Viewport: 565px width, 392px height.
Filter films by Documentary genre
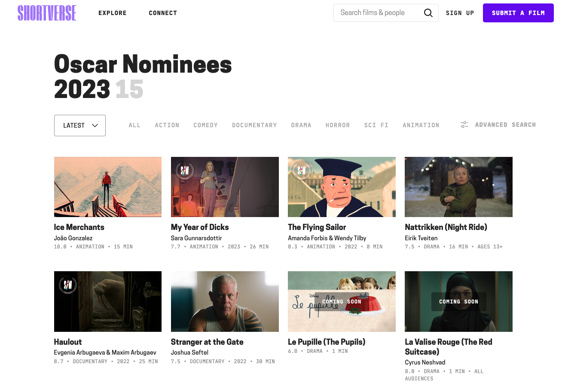[x=254, y=125]
